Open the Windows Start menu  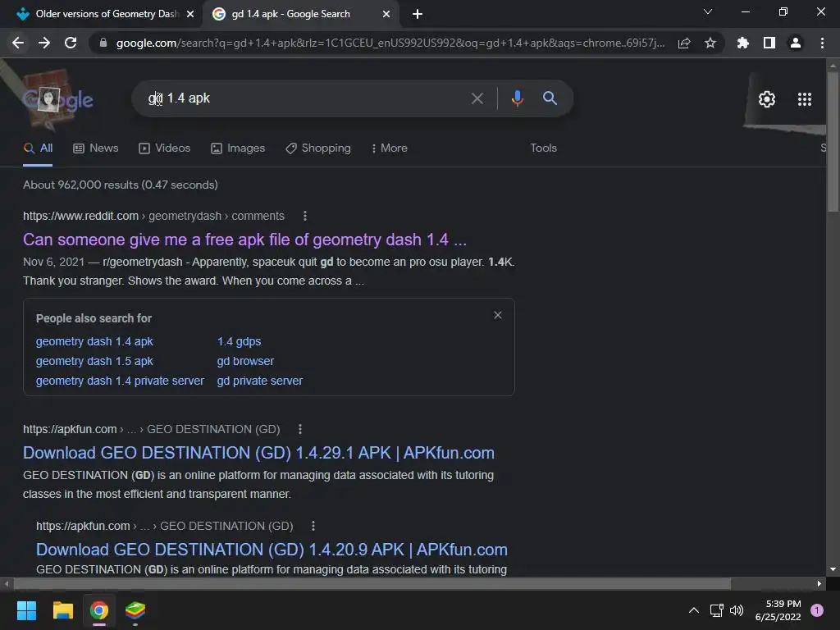(27, 610)
